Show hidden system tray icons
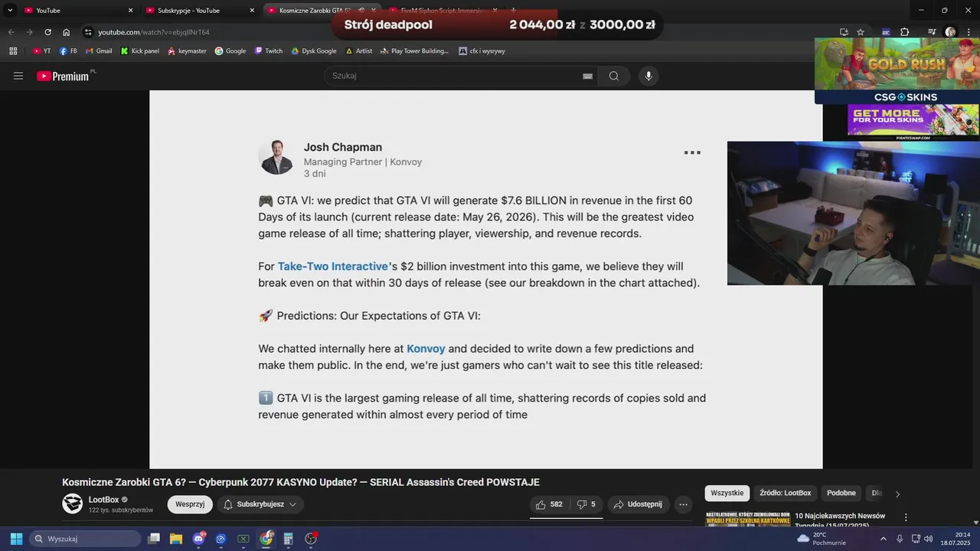 tap(883, 539)
